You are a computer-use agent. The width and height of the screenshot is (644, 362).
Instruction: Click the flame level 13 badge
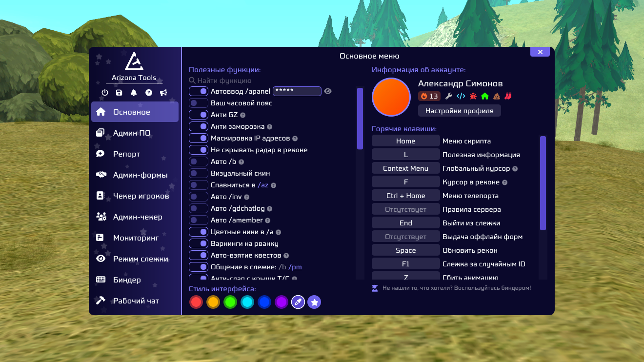[429, 96]
